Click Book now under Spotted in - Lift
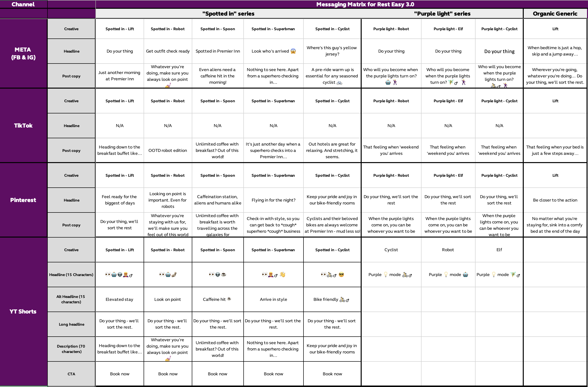 point(119,374)
